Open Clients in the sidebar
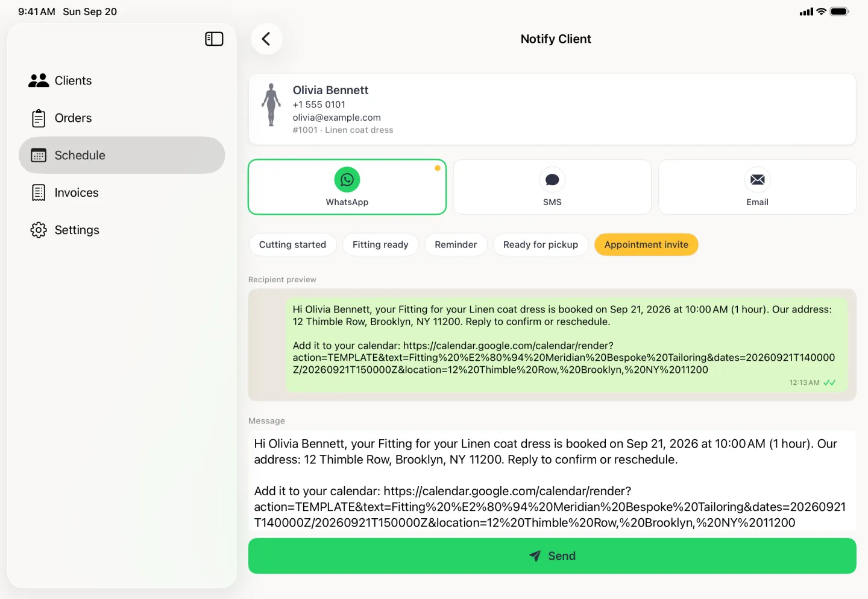The height and width of the screenshot is (599, 868). tap(122, 81)
